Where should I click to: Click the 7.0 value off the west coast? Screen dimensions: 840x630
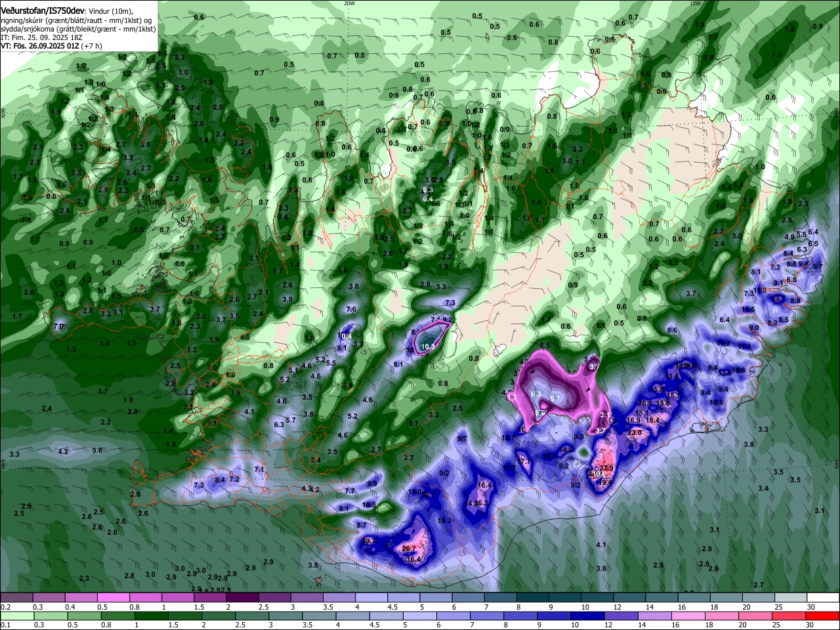tap(58, 326)
